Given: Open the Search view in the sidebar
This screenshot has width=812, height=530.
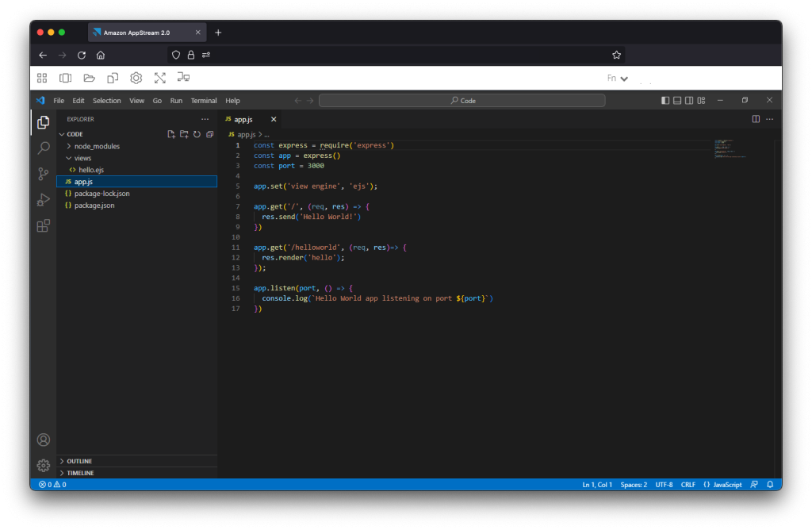Looking at the screenshot, I should click(x=44, y=148).
